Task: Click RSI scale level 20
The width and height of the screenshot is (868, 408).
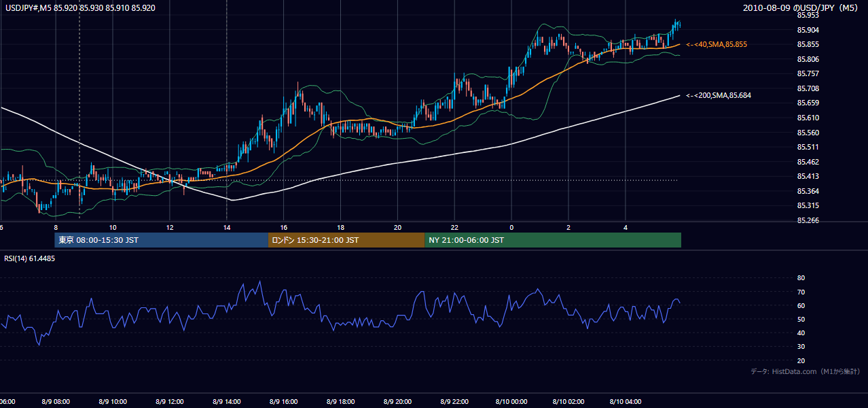Action: click(x=801, y=360)
